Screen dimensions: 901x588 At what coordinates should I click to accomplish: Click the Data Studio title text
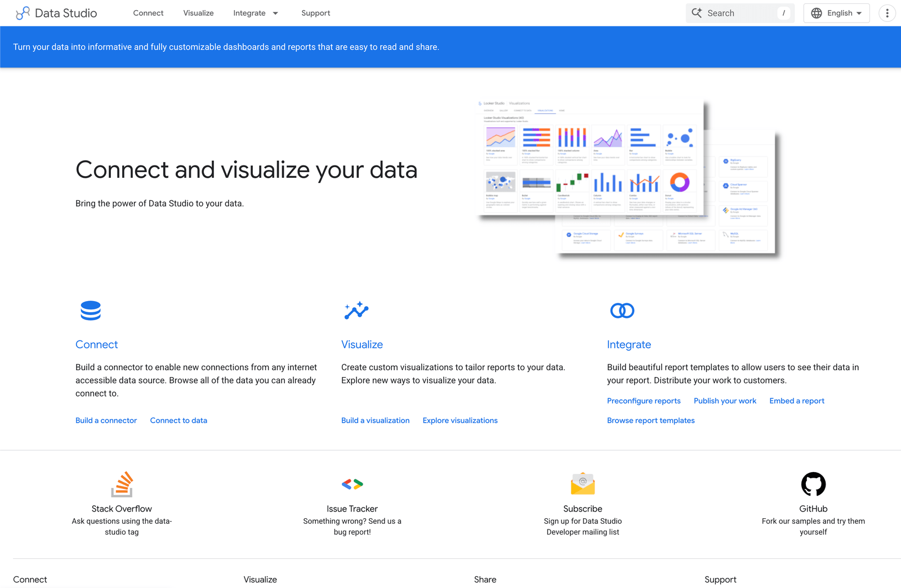click(x=66, y=13)
